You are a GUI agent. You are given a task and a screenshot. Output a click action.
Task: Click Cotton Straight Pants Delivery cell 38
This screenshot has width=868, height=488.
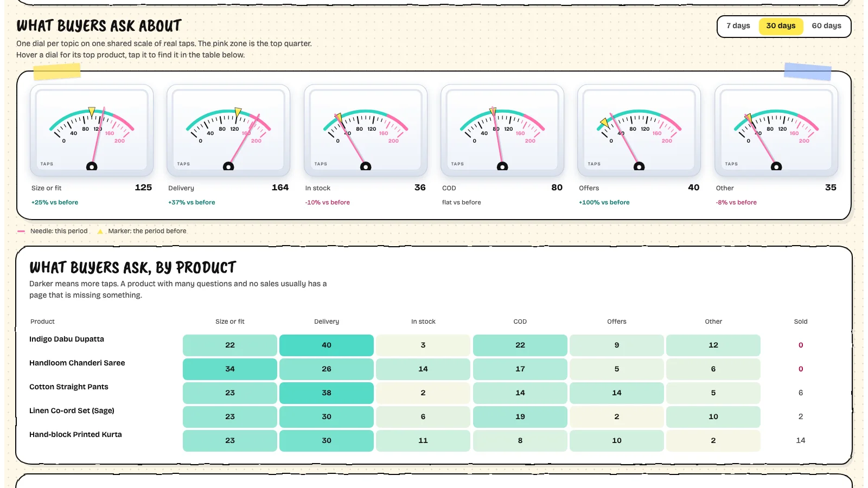click(x=327, y=393)
